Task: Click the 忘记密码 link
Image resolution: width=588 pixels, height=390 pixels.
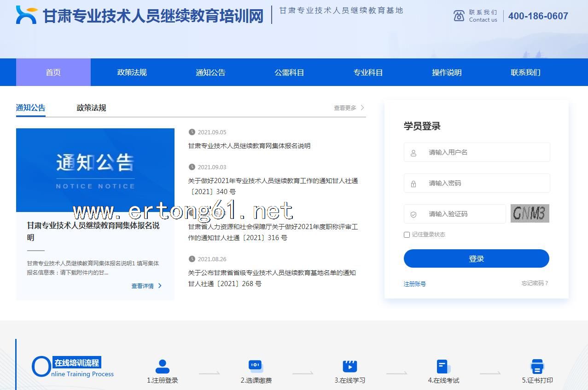Action: (x=535, y=283)
